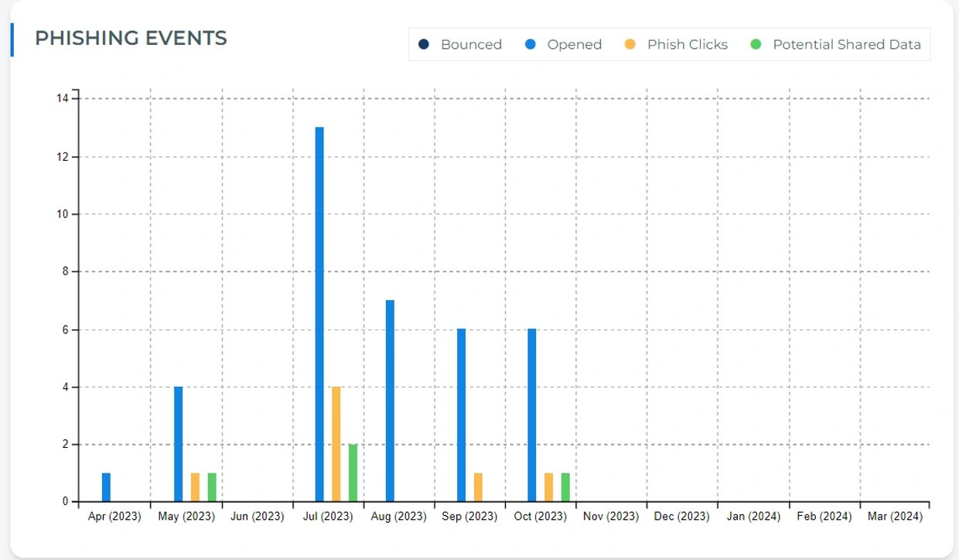This screenshot has height=560, width=959.
Task: Click the blue Opened legend dot
Action: 531,45
